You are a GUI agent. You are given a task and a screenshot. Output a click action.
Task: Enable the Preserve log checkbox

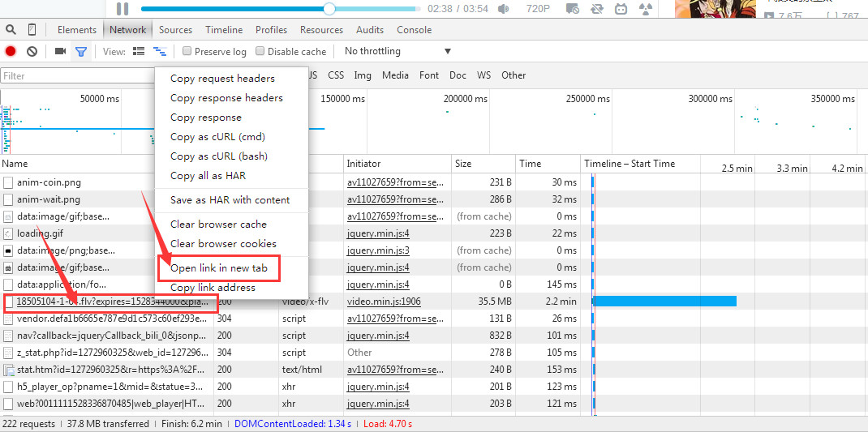(187, 51)
